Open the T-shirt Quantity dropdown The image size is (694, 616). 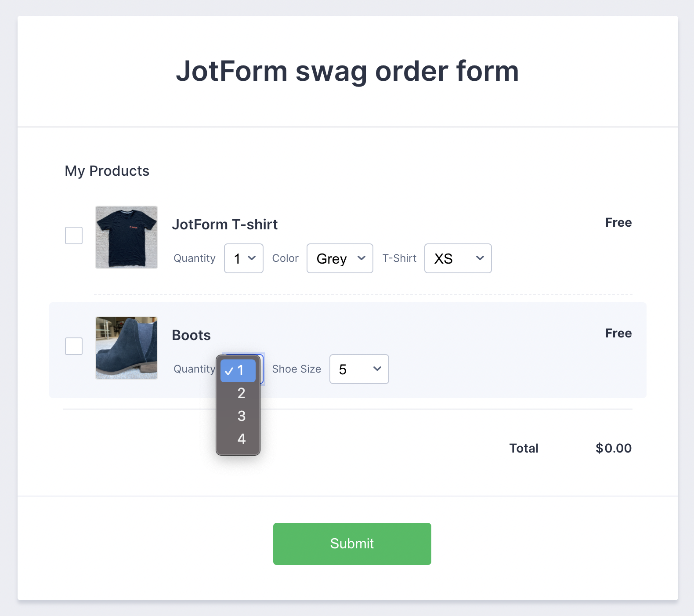(244, 258)
